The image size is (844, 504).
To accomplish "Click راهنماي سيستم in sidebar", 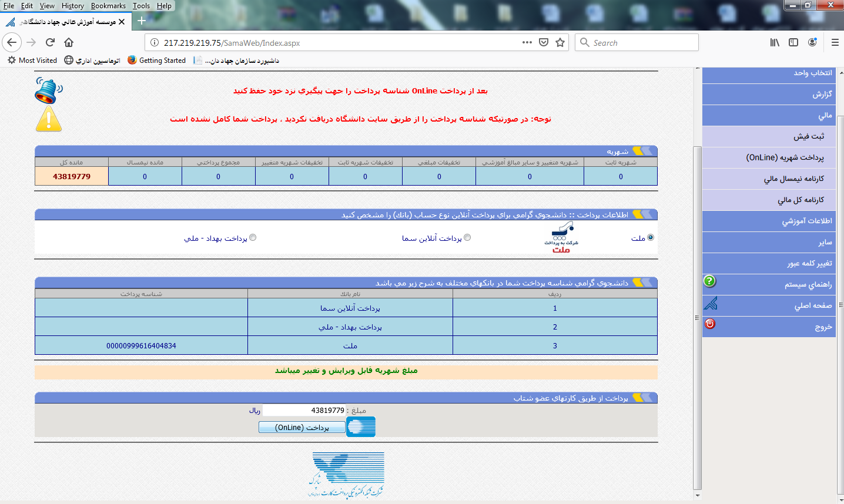I will [768, 284].
